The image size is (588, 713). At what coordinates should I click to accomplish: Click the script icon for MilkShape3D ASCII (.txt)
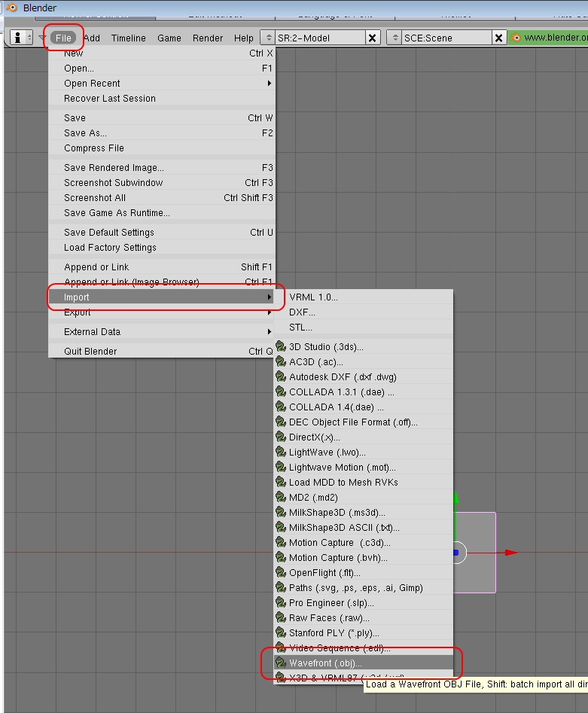tap(281, 527)
